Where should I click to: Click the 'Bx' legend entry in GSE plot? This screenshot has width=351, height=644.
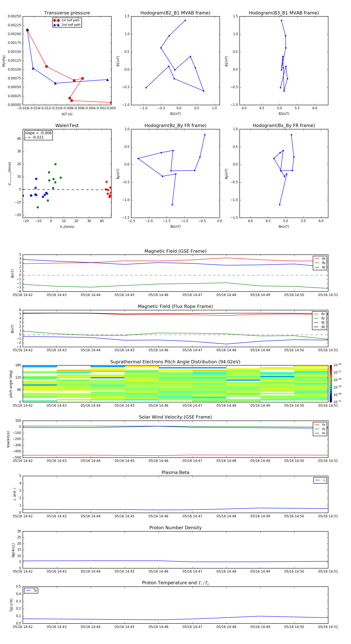(x=320, y=259)
